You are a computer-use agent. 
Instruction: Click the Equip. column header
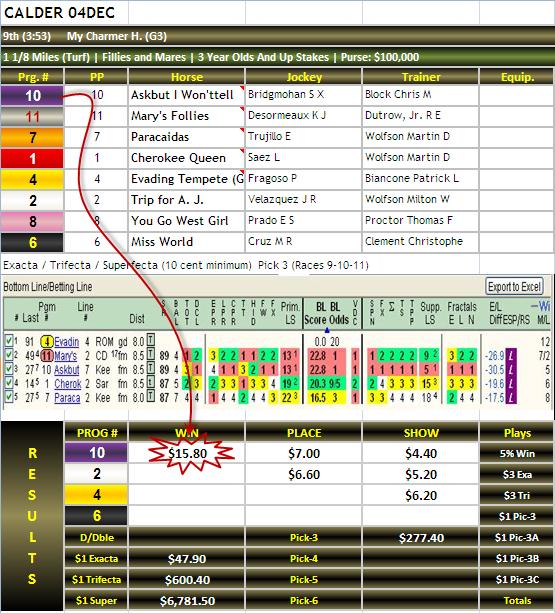(517, 77)
